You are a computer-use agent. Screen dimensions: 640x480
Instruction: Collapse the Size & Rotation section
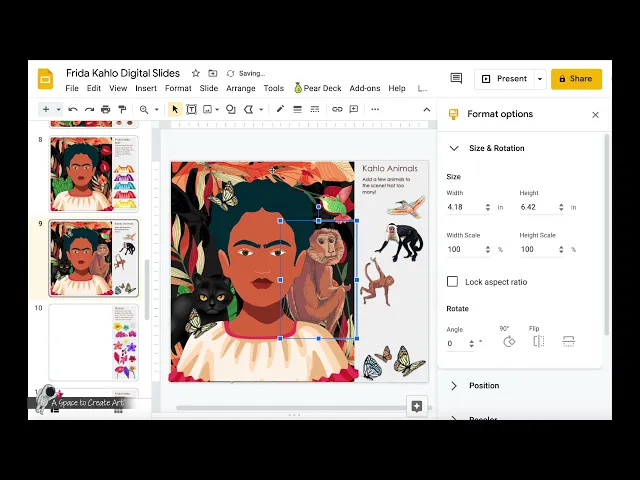(x=454, y=148)
